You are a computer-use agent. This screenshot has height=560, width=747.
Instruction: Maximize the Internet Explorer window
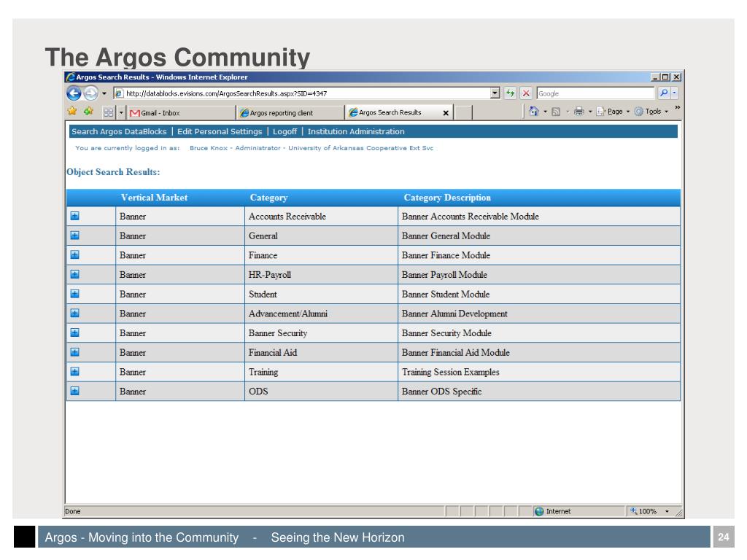(x=665, y=77)
